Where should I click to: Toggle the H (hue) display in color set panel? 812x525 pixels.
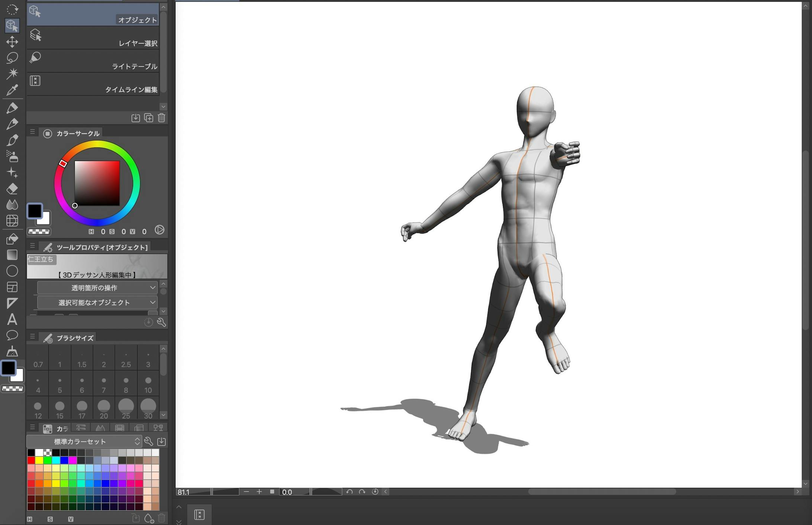pyautogui.click(x=30, y=519)
